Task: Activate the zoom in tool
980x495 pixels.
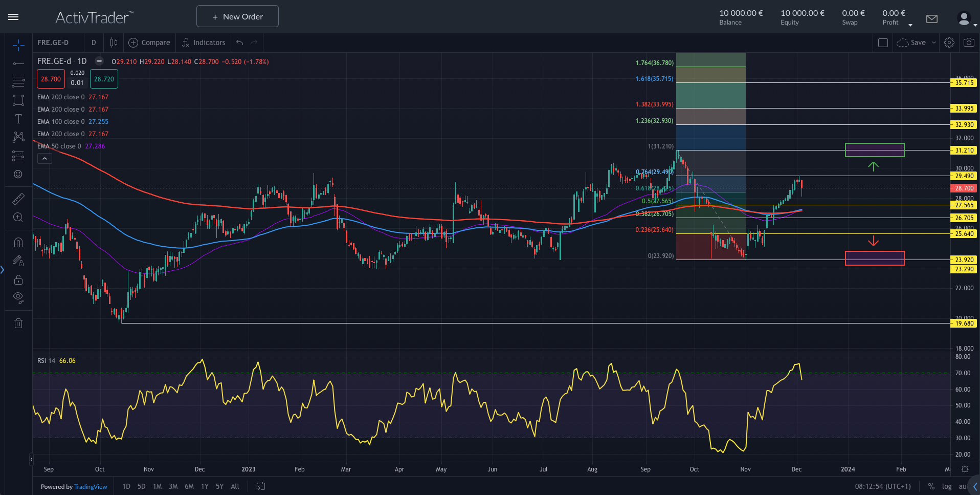Action: coord(18,218)
